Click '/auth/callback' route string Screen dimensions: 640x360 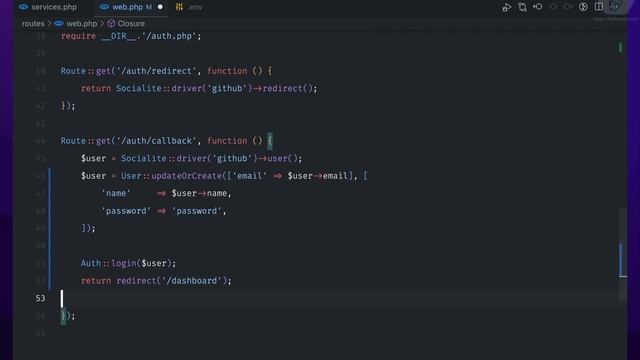click(x=156, y=141)
